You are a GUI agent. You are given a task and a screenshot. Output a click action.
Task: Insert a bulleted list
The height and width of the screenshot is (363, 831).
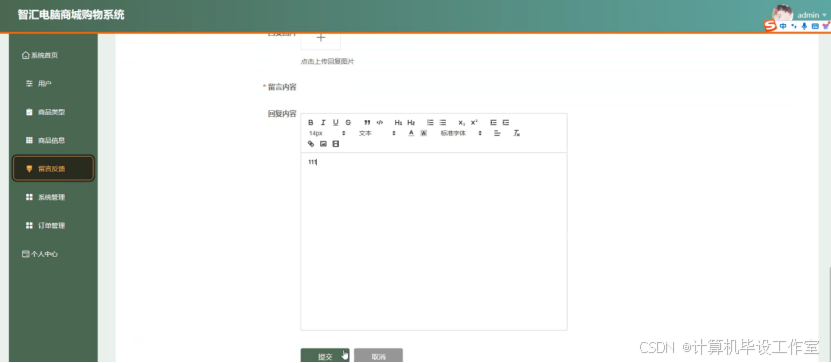(443, 122)
